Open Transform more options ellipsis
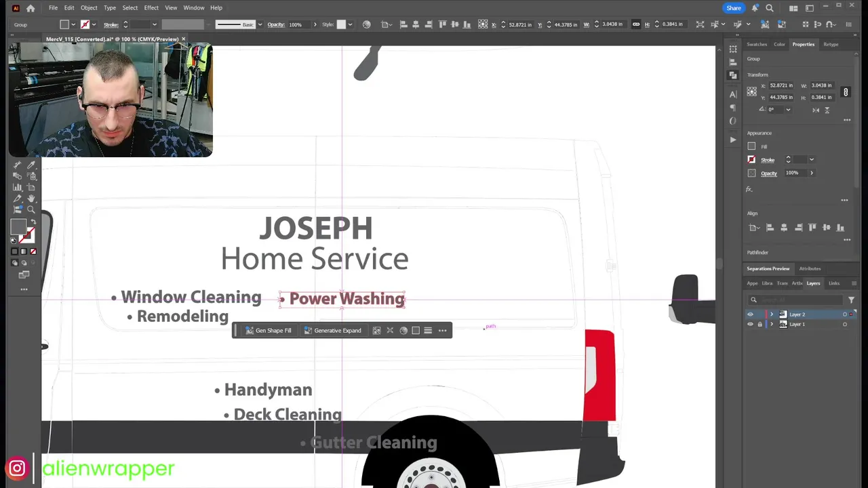 click(x=847, y=120)
